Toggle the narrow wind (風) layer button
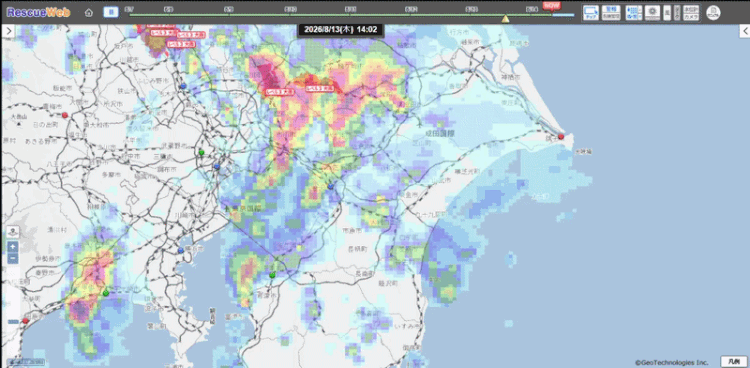Screen dimensions: 750x368 tap(667, 12)
